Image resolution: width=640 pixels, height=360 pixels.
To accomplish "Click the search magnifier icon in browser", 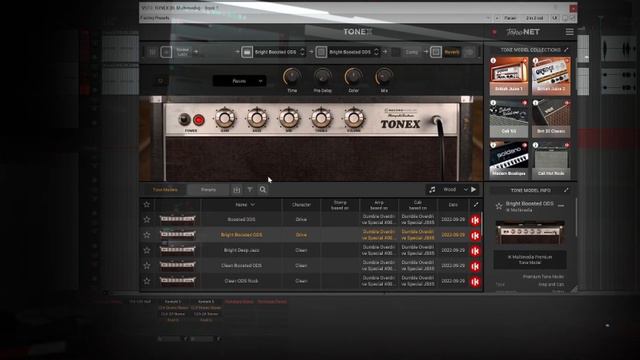I will point(263,189).
